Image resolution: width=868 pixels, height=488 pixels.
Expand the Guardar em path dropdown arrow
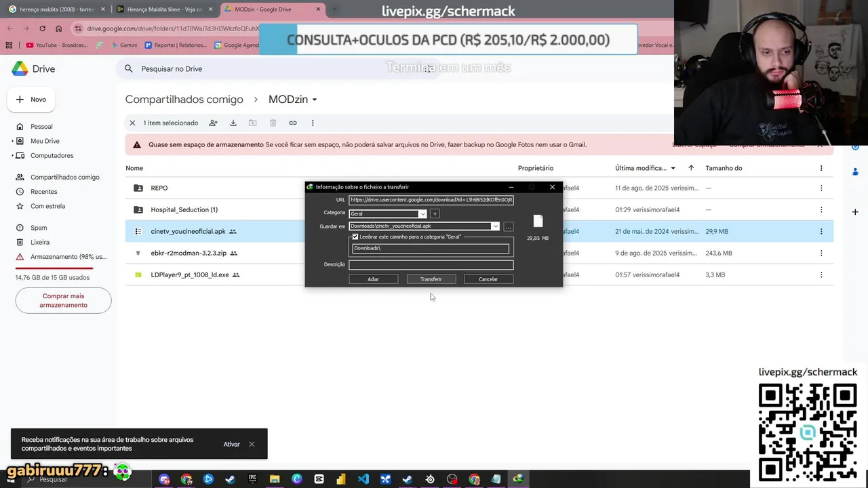tap(496, 226)
